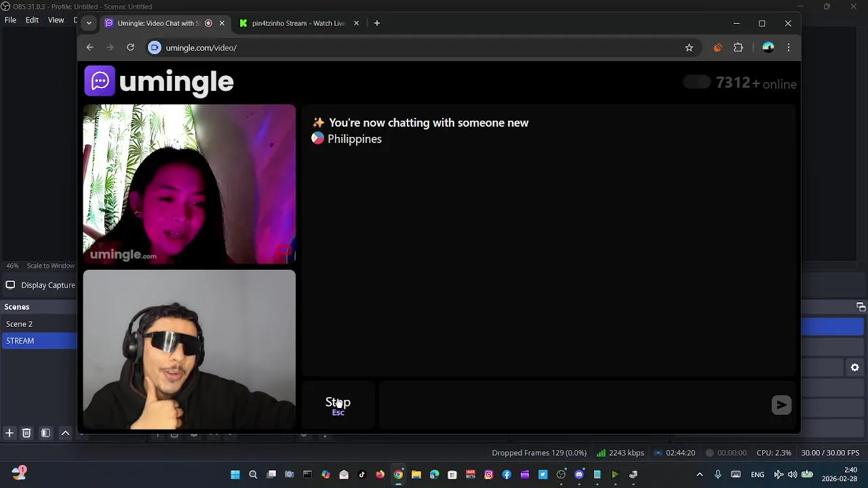The width and height of the screenshot is (868, 488).
Task: Click the Stop chat button
Action: tap(338, 405)
